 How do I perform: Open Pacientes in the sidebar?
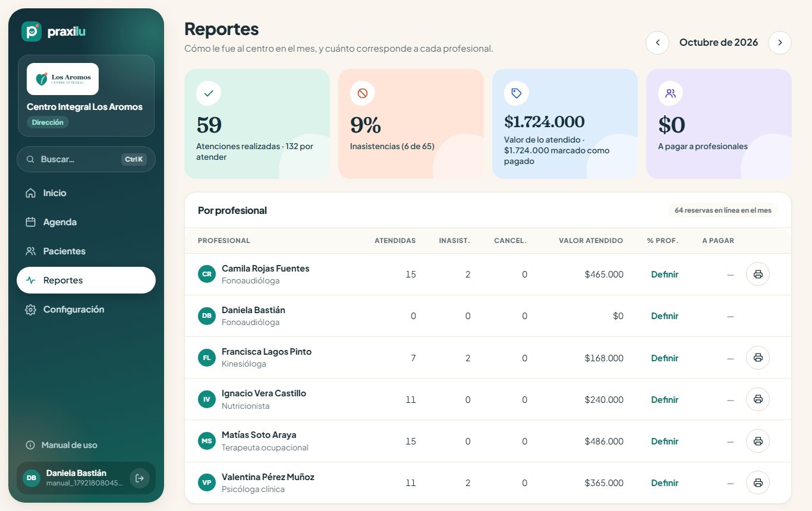tap(86, 251)
